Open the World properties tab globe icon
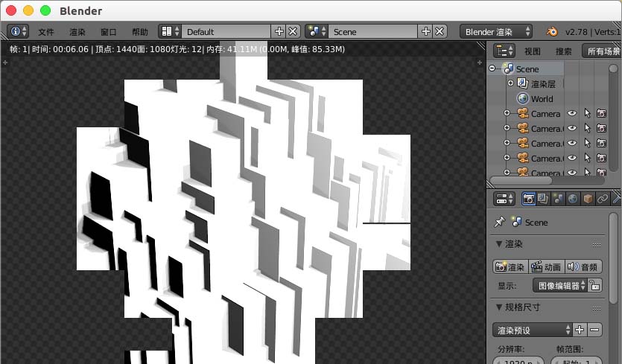 click(573, 199)
